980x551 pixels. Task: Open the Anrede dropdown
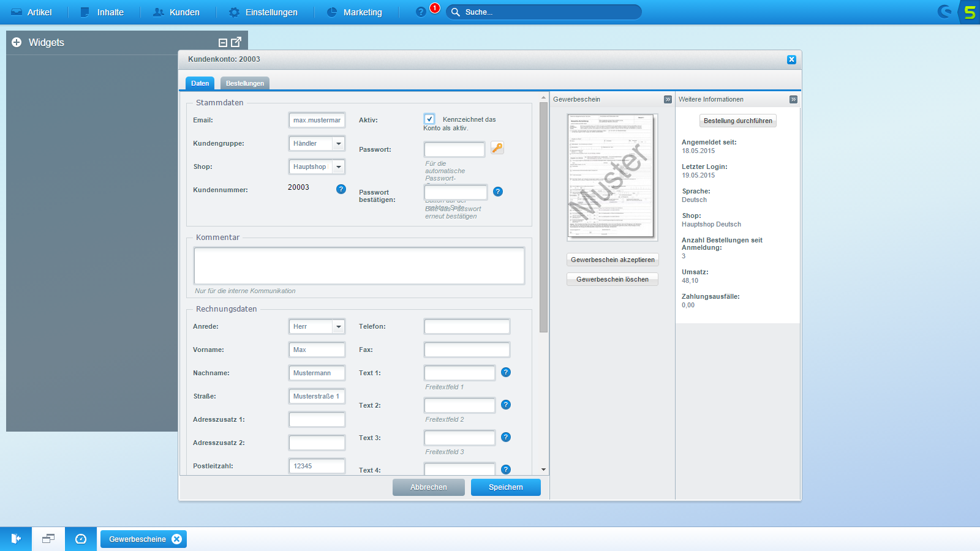pyautogui.click(x=339, y=326)
